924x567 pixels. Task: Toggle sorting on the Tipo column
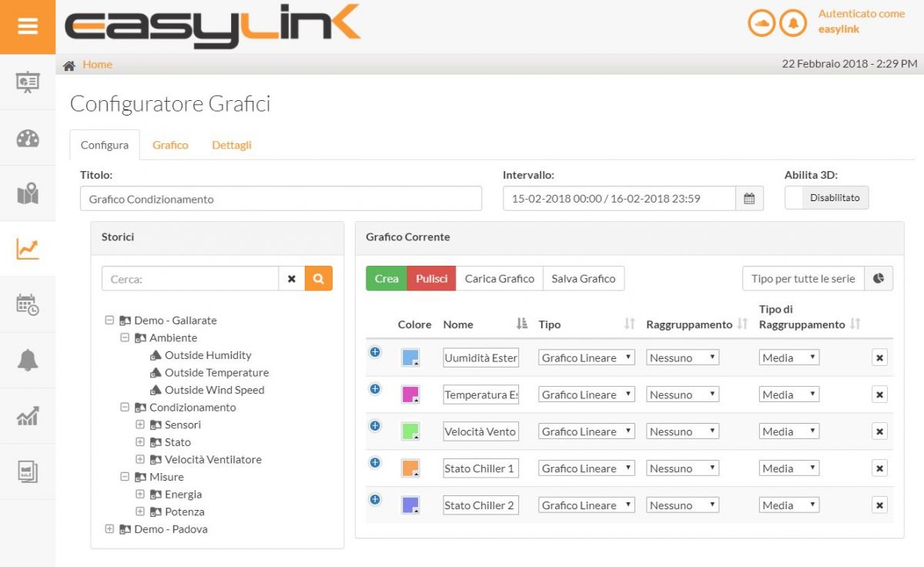[629, 324]
